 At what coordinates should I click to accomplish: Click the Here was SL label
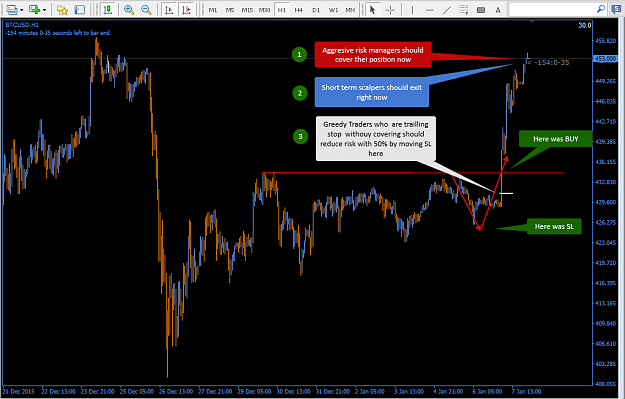[554, 226]
